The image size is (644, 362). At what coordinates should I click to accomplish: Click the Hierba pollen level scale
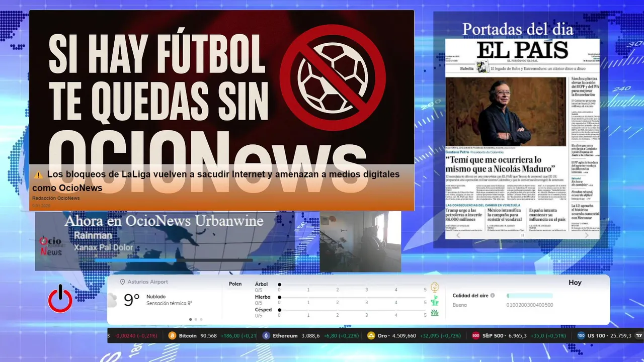(x=352, y=300)
